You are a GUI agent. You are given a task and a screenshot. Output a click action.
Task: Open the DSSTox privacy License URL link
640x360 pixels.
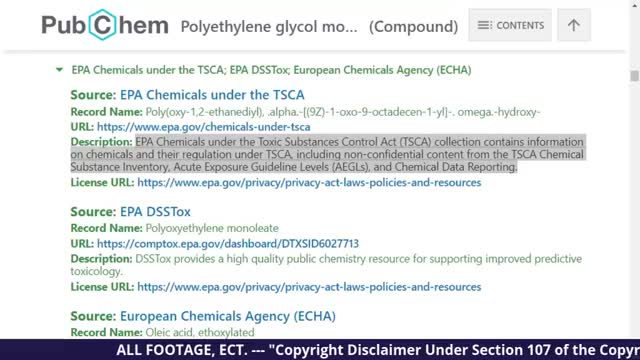(x=309, y=287)
